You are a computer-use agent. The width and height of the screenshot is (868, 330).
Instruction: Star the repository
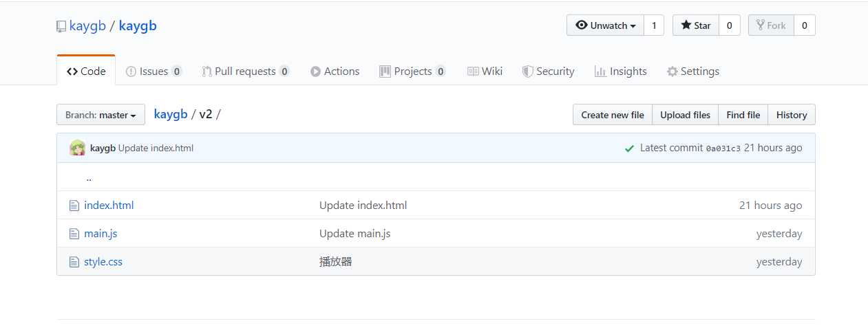(x=696, y=25)
